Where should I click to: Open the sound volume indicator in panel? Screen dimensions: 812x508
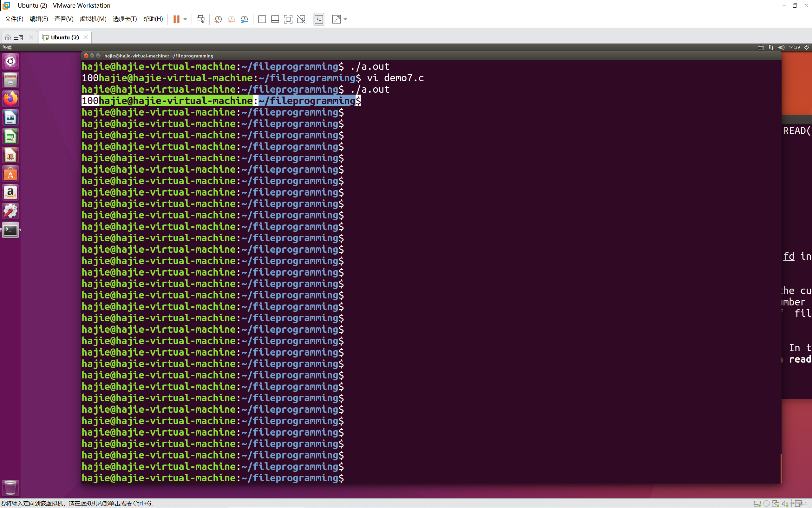click(782, 47)
